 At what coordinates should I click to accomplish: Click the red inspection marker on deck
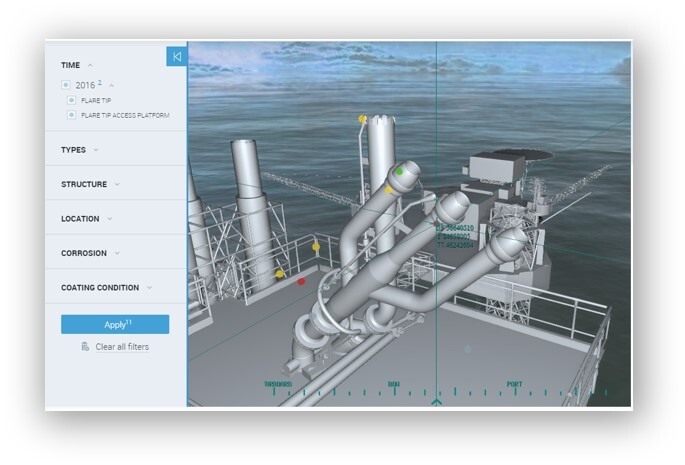point(301,282)
